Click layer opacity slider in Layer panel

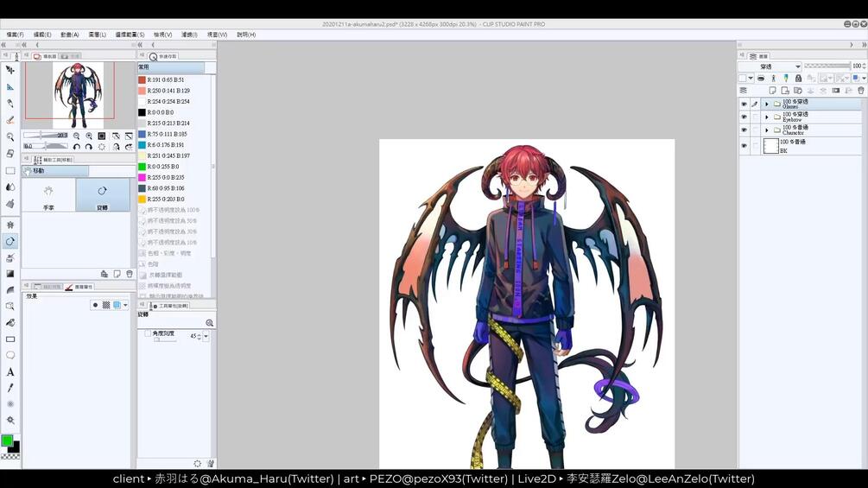tap(827, 66)
